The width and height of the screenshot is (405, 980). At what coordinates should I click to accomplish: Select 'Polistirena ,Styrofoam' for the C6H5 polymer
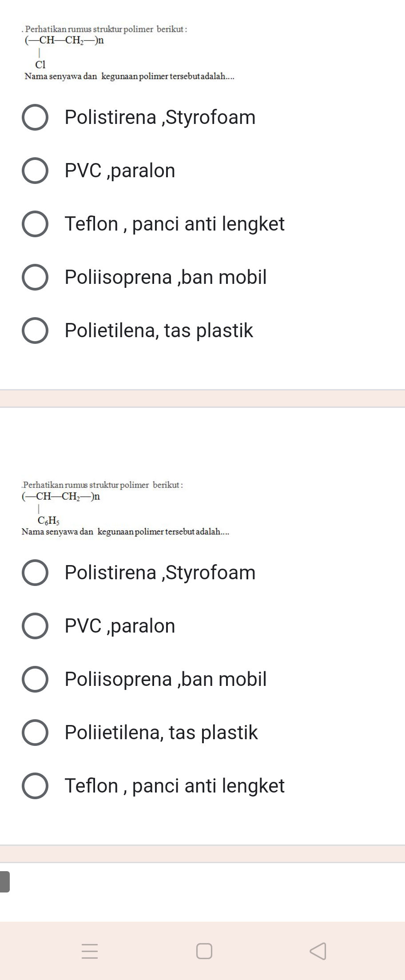point(36,573)
